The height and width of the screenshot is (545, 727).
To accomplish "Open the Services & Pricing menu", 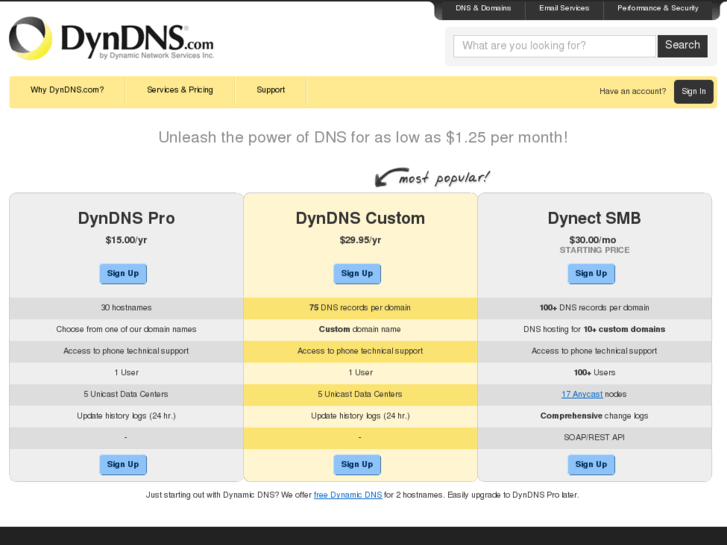I will pyautogui.click(x=180, y=90).
